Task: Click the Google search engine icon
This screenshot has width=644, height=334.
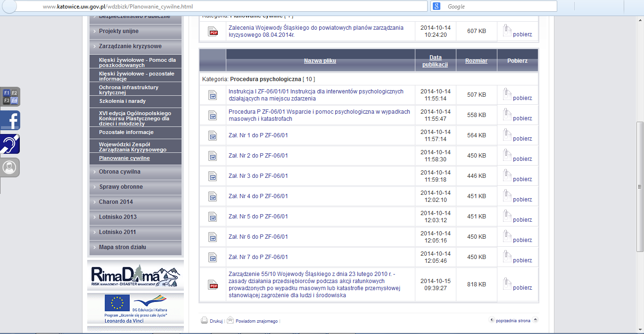Action: point(437,6)
